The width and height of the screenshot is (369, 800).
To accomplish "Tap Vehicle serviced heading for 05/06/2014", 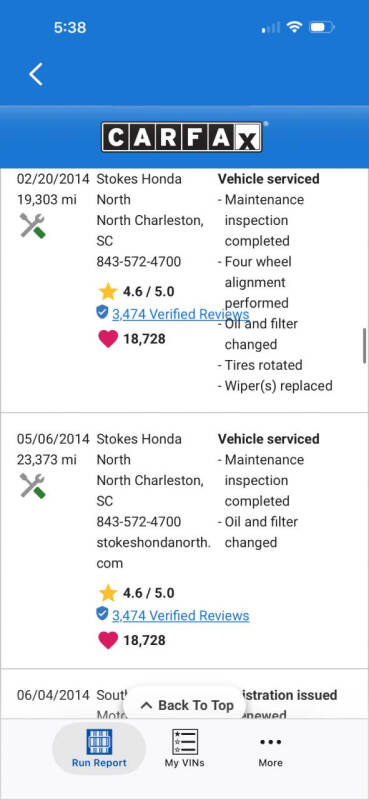I will 268,439.
